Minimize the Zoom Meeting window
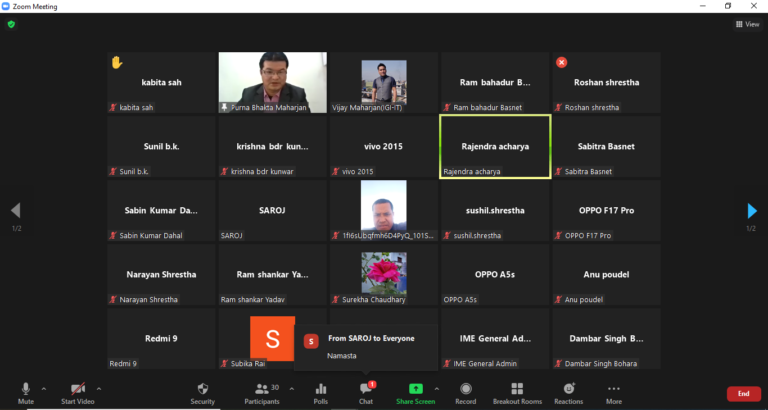 703,6
